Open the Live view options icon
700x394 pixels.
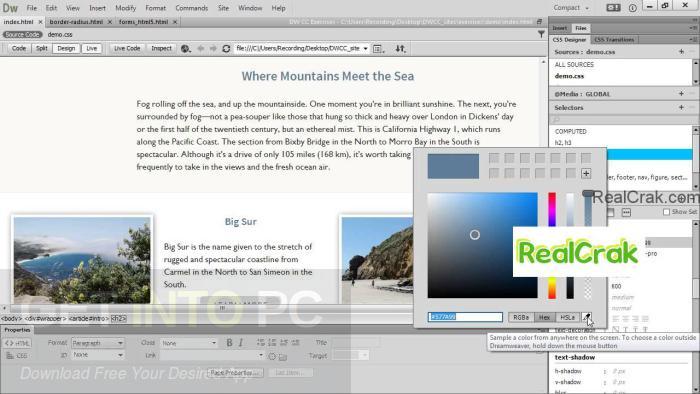click(x=378, y=49)
